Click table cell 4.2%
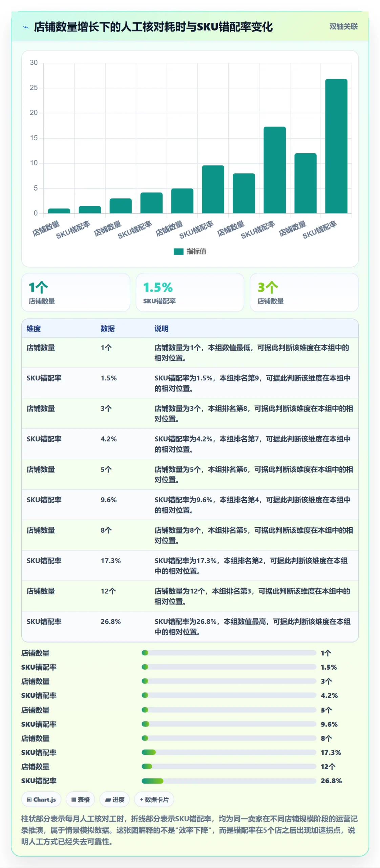The width and height of the screenshot is (380, 868). pos(108,439)
